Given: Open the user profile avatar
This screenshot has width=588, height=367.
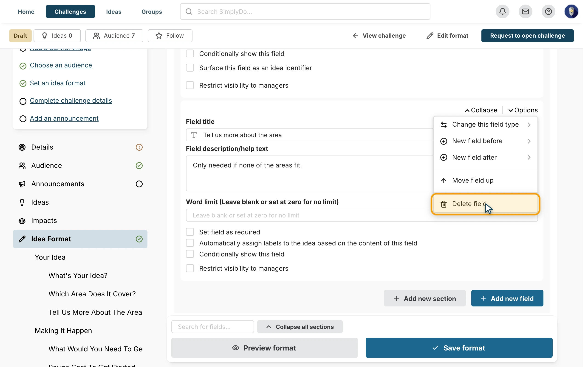Looking at the screenshot, I should (x=571, y=11).
